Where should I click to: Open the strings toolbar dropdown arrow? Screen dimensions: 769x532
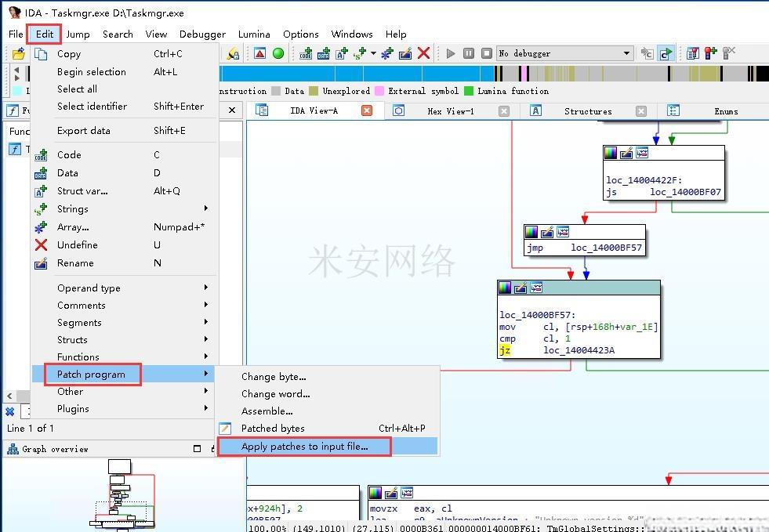(x=373, y=53)
